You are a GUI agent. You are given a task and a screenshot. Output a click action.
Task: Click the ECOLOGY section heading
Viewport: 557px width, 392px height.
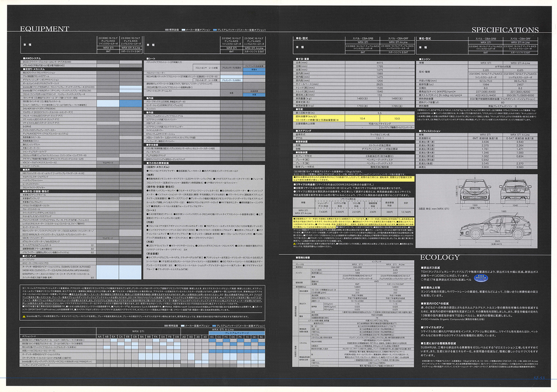[439, 257]
